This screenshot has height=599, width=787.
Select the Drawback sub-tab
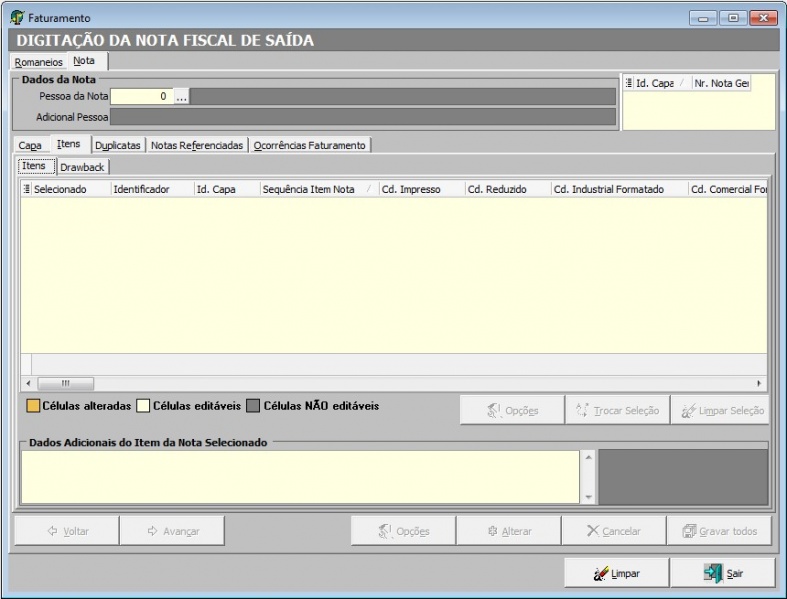point(82,167)
